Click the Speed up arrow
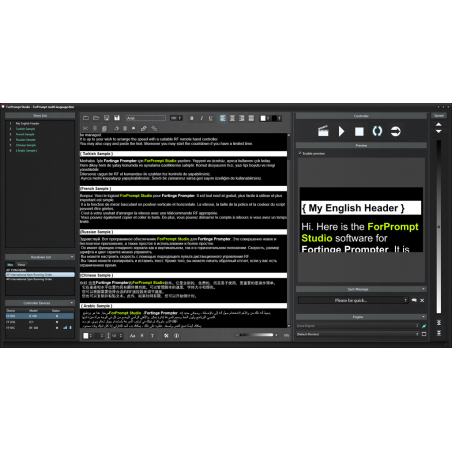 tap(439, 124)
